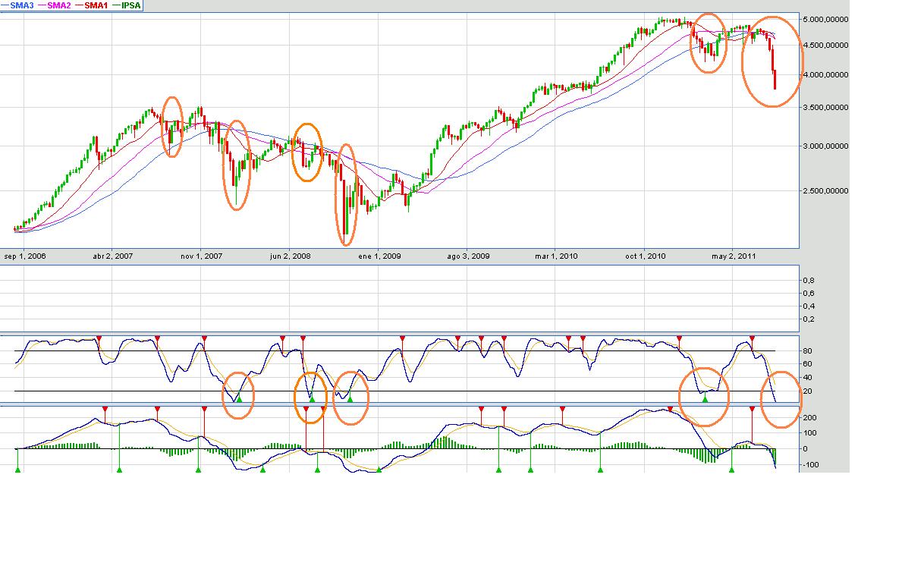924x572 pixels.
Task: Click the leftmost green triangle in bottom panel
Action: (x=17, y=470)
